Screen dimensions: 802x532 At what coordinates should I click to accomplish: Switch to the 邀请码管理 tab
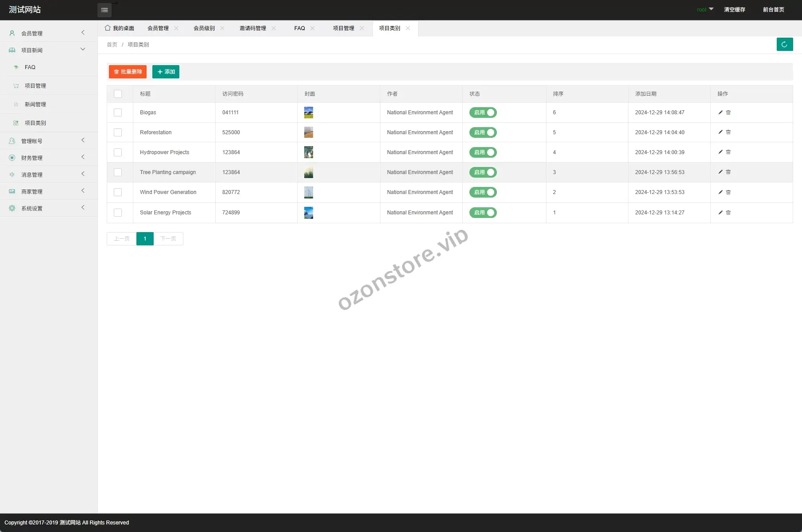(x=252, y=28)
